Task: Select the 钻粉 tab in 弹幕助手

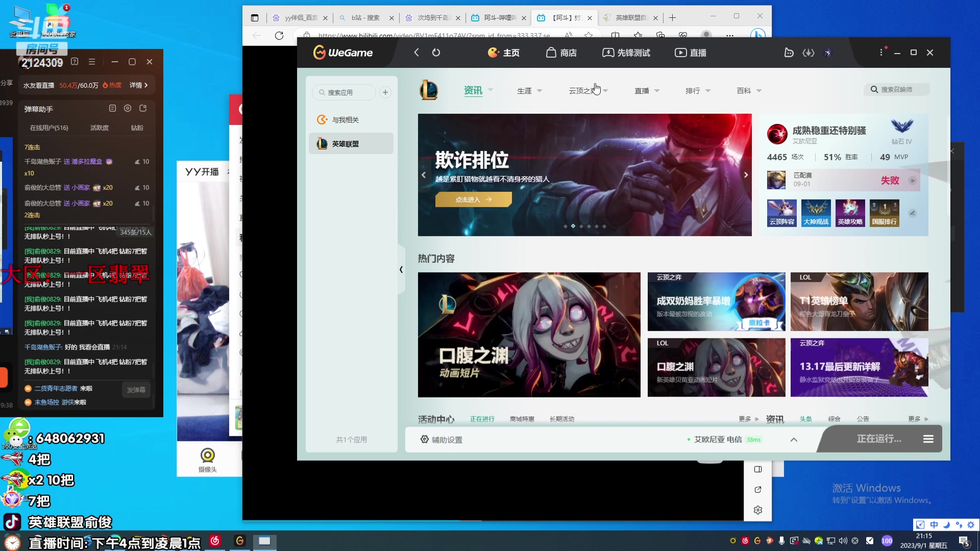Action: [137, 128]
